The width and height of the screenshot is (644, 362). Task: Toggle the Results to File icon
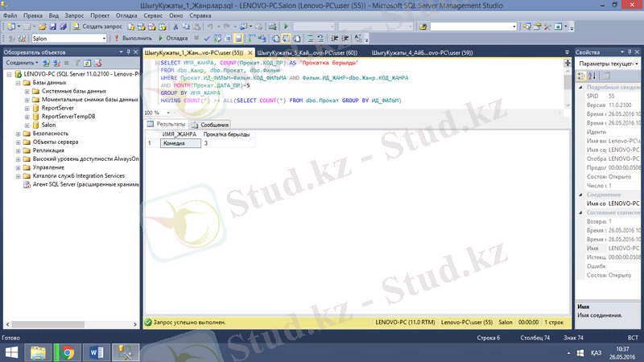296,38
